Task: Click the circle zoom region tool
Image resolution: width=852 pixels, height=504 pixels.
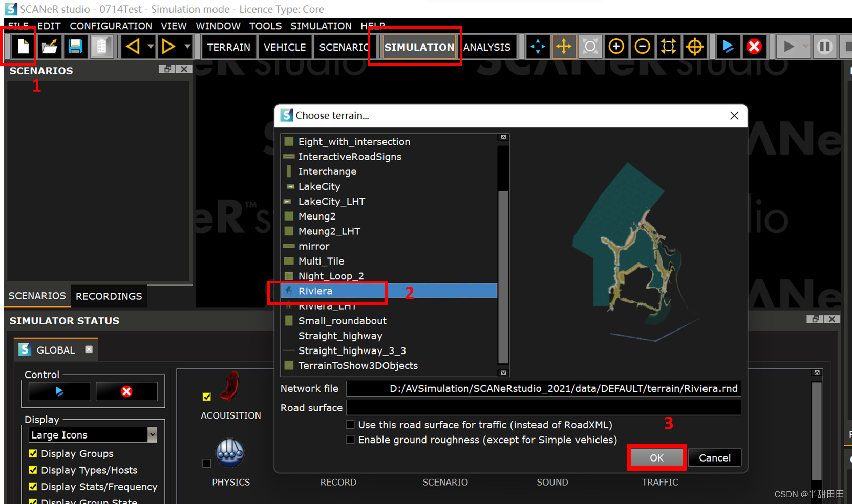Action: [x=590, y=47]
